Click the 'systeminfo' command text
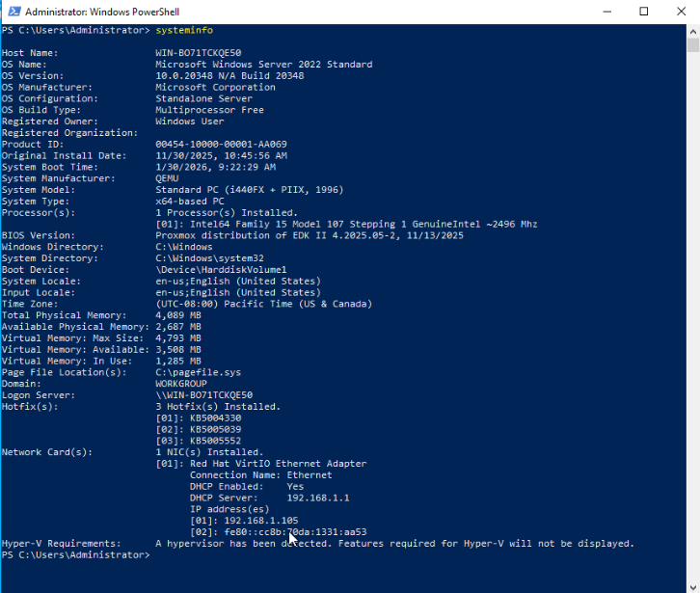 184,30
